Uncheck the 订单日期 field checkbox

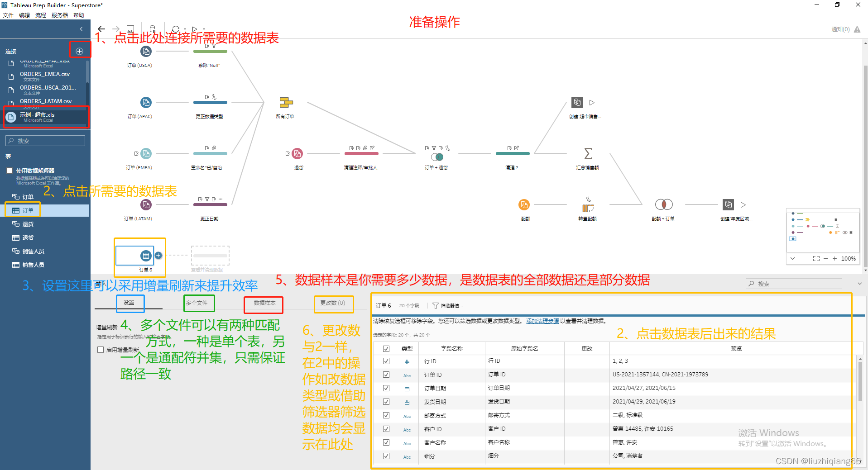click(x=386, y=388)
